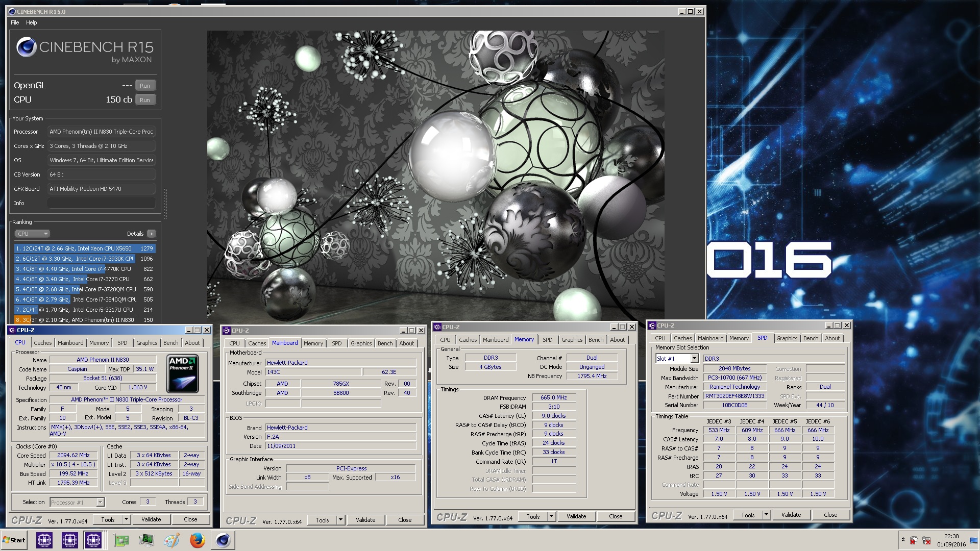
Task: Select ranking row Intel Core i7-3930K
Action: tap(85, 259)
